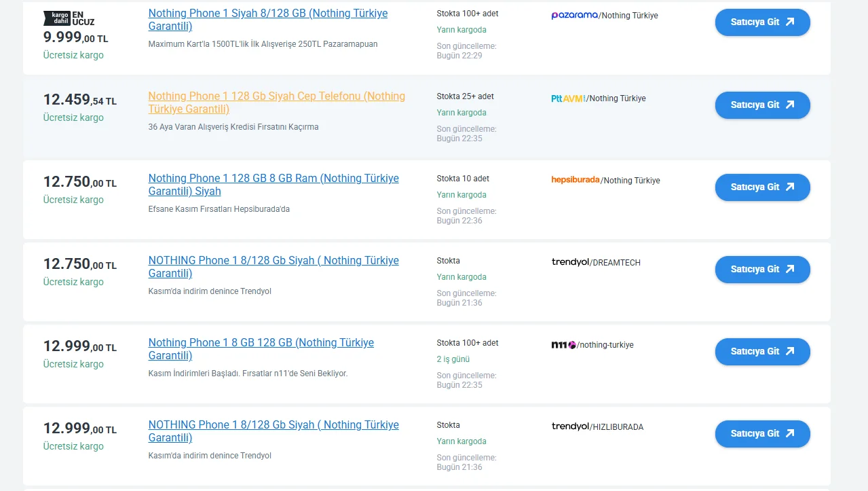Viewport: 868px width, 491px height.
Task: Click the Hepsiburada store logo
Action: 575,180
